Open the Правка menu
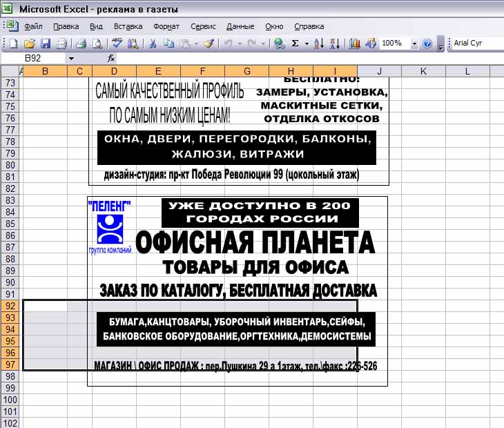The height and width of the screenshot is (428, 504). (x=66, y=26)
